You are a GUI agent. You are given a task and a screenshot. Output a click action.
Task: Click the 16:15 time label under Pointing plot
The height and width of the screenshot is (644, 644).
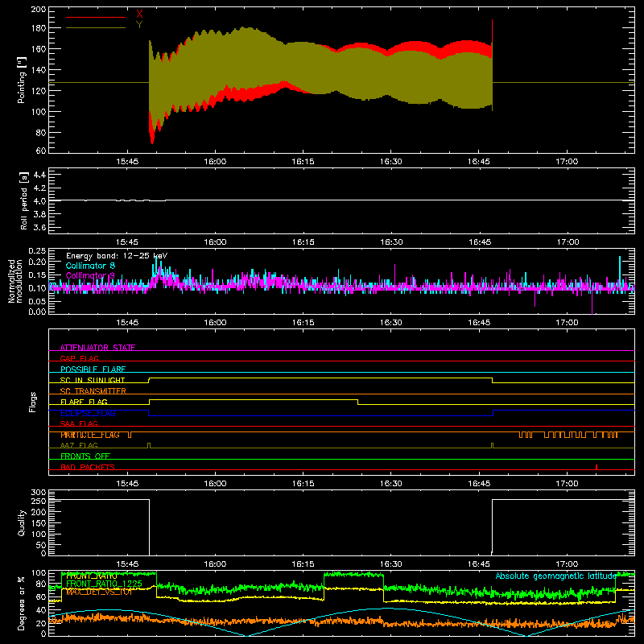[303, 162]
